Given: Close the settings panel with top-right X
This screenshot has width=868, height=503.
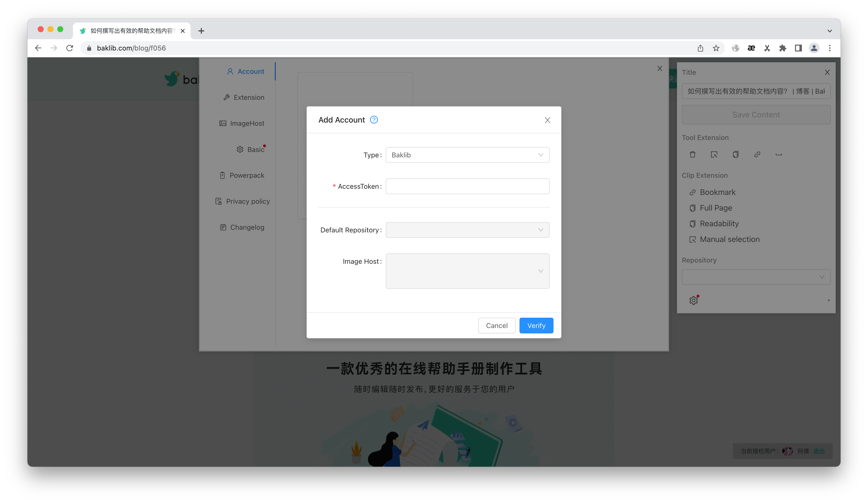Looking at the screenshot, I should click(x=660, y=69).
